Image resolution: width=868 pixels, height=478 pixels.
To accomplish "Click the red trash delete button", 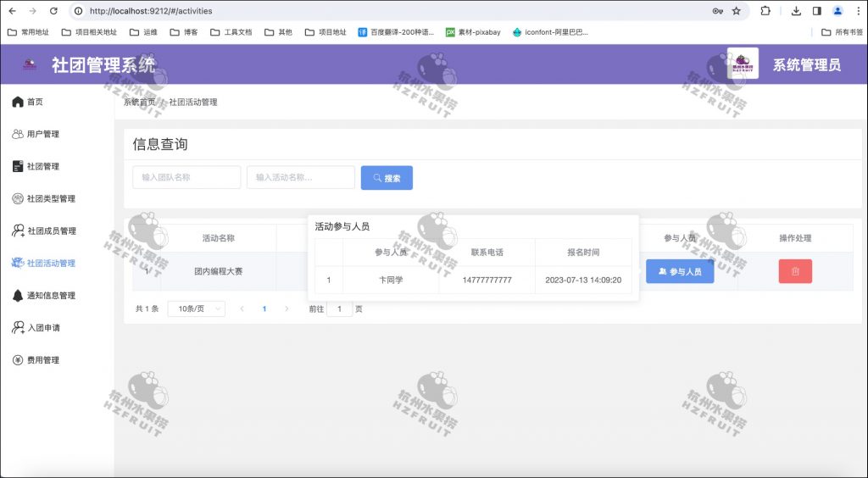I will 795,272.
